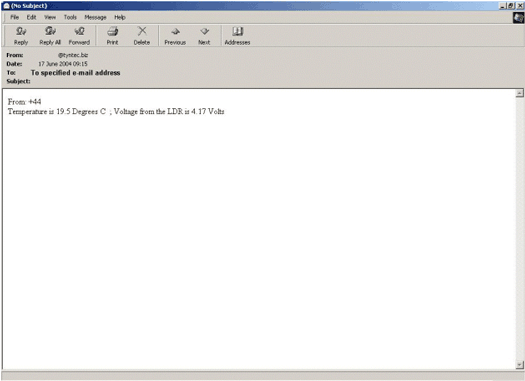Open the Help menu
Screen dimensions: 525x381
[120, 17]
